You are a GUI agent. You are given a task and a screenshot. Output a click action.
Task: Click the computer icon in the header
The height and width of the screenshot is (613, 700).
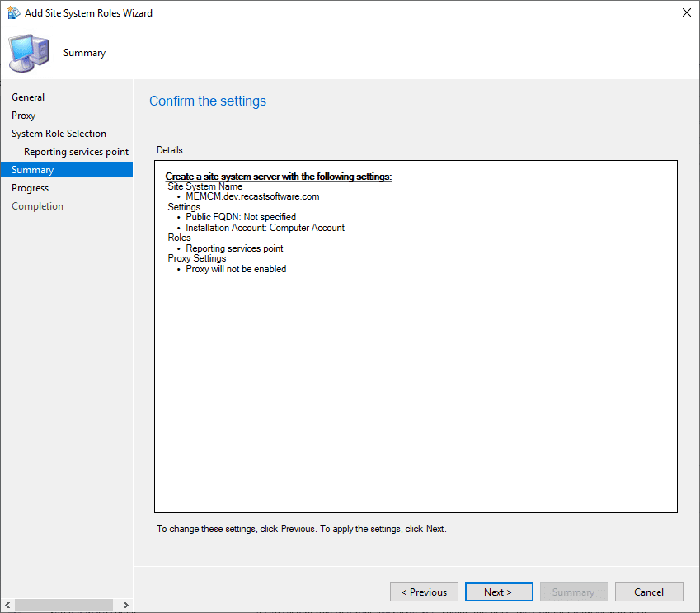28,53
